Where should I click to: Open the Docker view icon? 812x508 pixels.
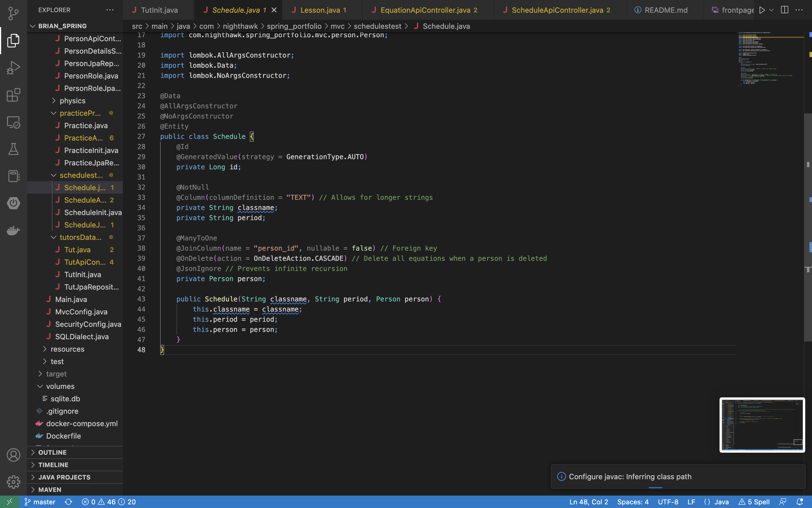[14, 230]
